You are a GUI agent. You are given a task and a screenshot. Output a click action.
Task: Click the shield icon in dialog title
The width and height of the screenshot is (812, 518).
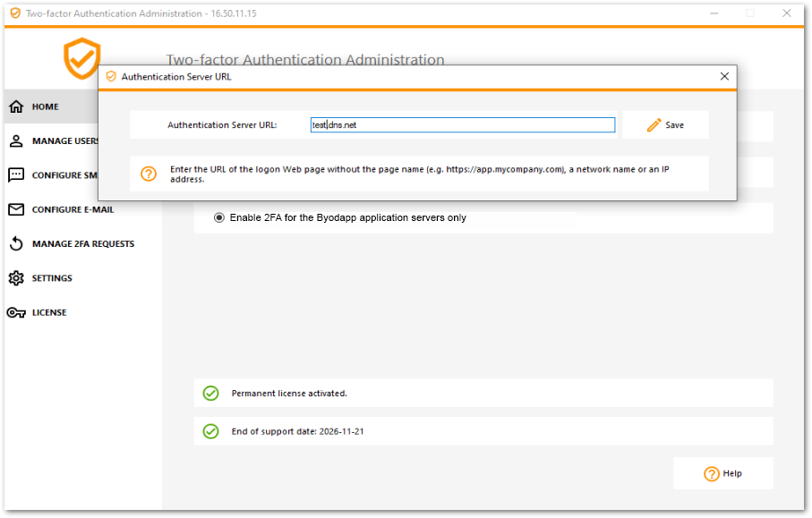point(111,77)
